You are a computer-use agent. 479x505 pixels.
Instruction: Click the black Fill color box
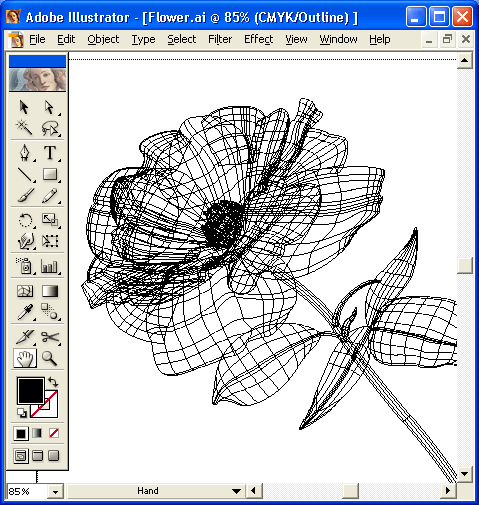pos(31,391)
